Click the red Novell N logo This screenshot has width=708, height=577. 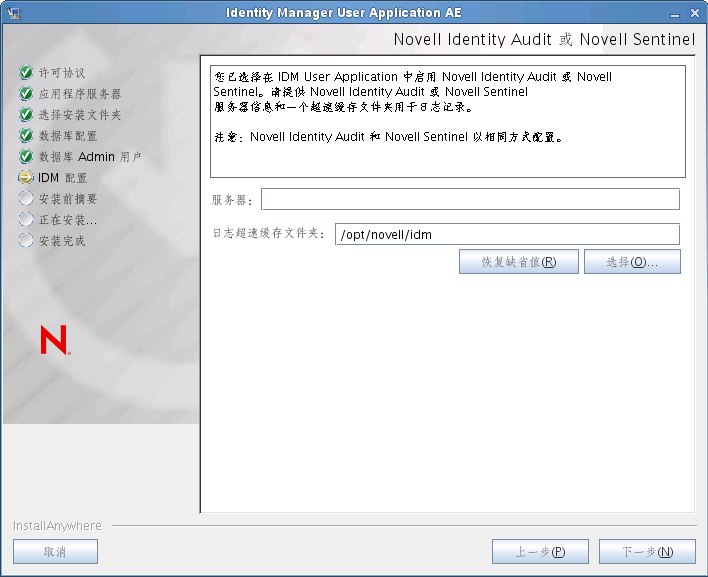(x=55, y=340)
